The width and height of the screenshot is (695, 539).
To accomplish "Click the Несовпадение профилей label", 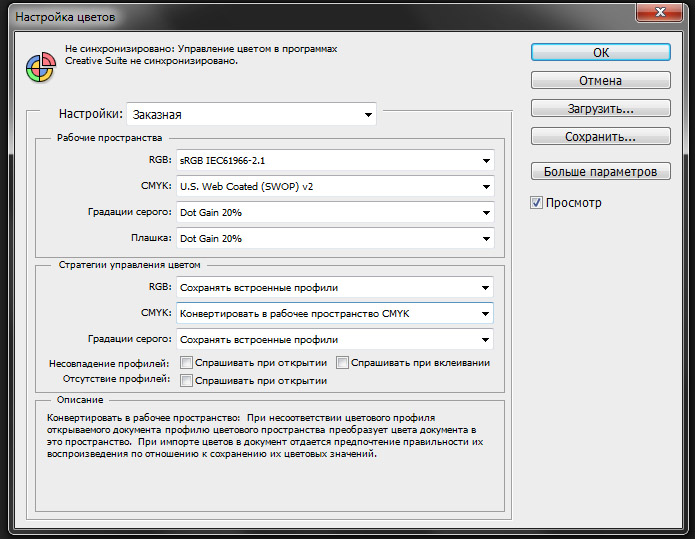I will (109, 363).
